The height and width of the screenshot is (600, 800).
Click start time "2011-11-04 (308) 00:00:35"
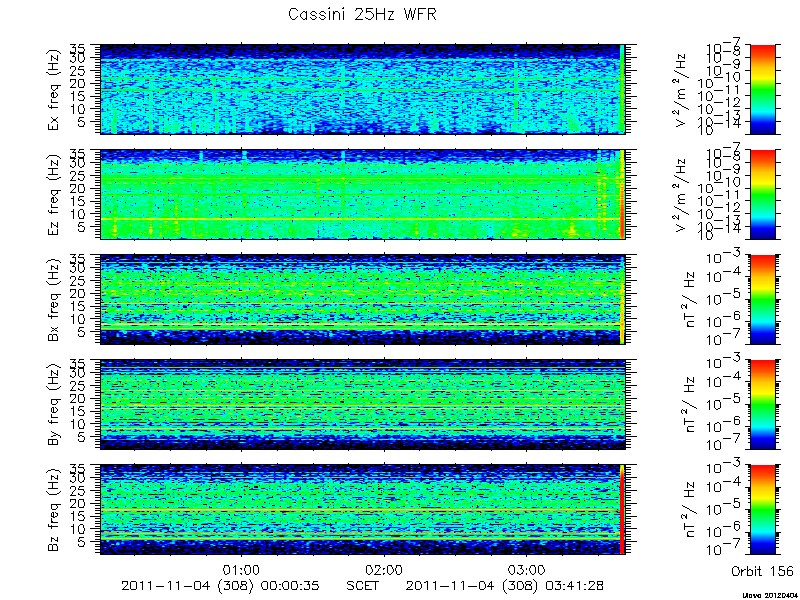click(x=220, y=585)
